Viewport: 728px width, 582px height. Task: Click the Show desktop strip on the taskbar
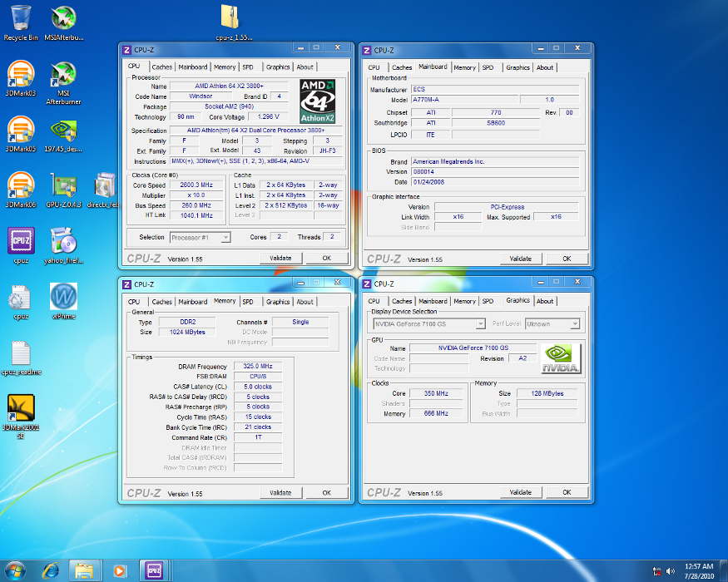pos(724,570)
